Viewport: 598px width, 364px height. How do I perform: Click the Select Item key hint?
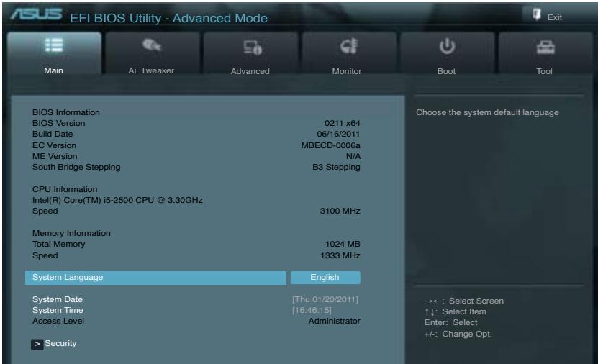pos(456,311)
